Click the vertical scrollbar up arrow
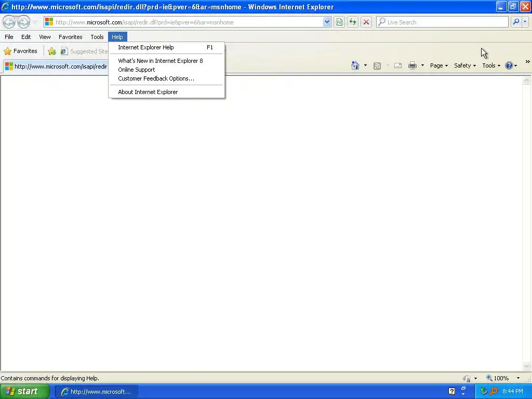 (527, 81)
